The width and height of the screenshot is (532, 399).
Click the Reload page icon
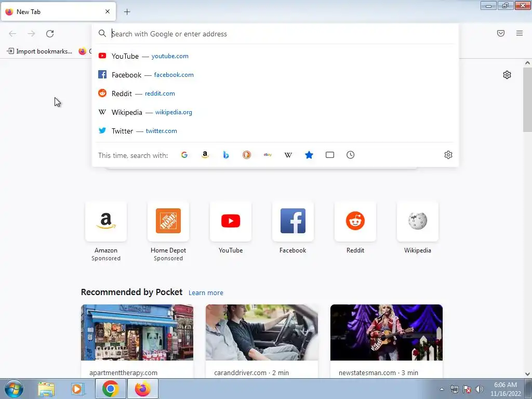click(x=50, y=34)
